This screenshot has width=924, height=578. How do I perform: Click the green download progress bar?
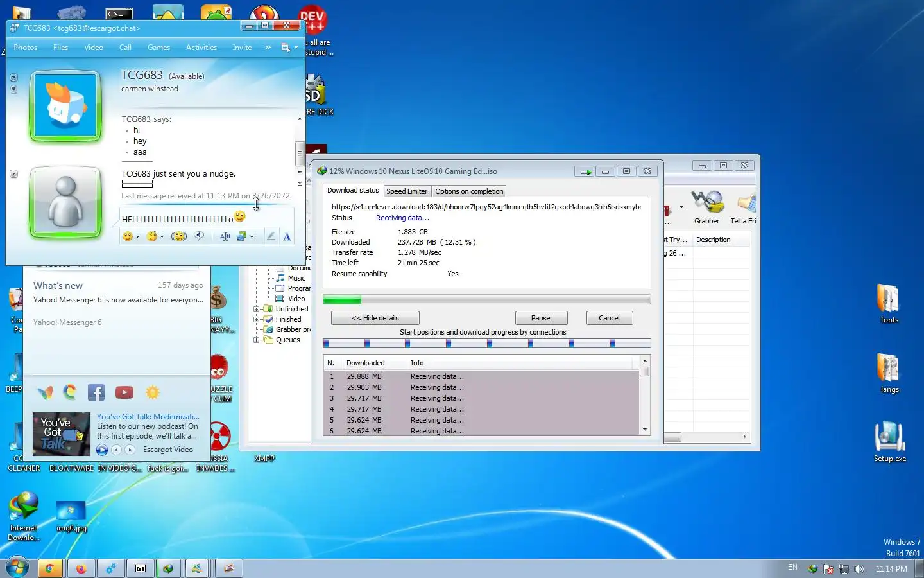[x=487, y=300]
